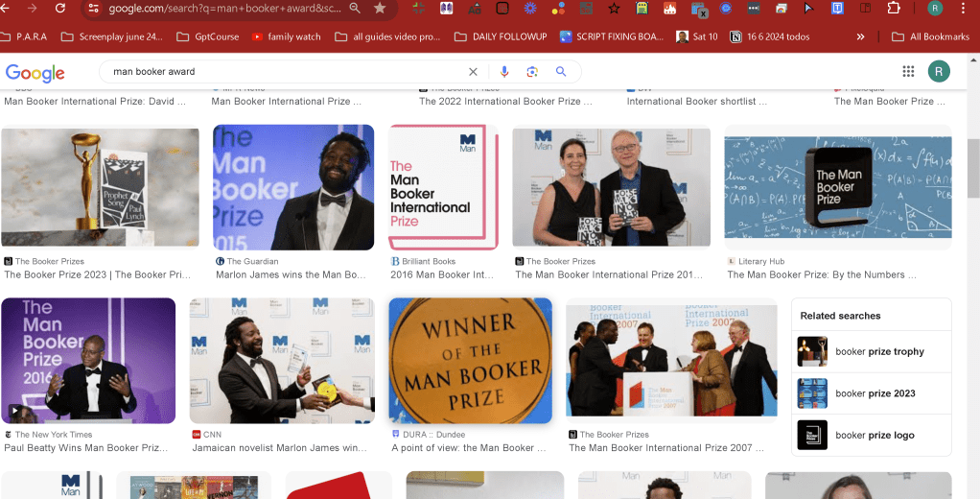Open Prophet Song trophy image thumbnail
Image resolution: width=980 pixels, height=499 pixels.
click(100, 187)
